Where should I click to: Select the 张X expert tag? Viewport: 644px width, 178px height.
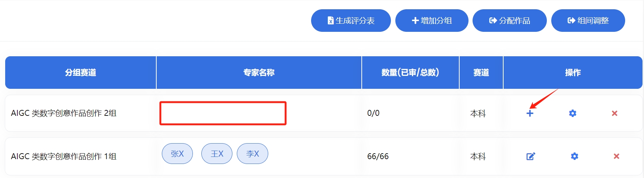[x=177, y=154]
